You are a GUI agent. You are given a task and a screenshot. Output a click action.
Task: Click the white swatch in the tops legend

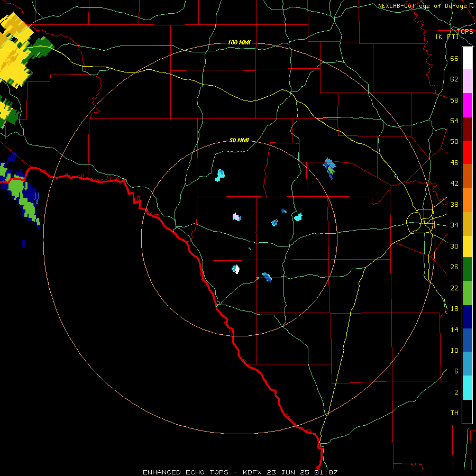467,58
